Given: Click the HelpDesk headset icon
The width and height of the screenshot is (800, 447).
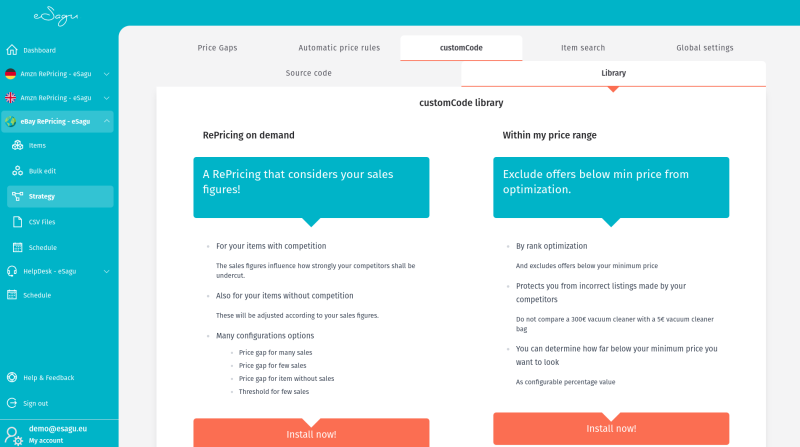Looking at the screenshot, I should point(12,271).
